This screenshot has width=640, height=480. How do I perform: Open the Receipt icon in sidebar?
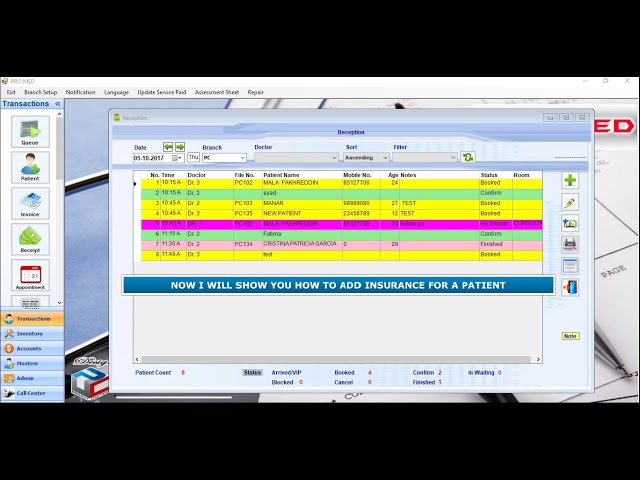[x=30, y=239]
